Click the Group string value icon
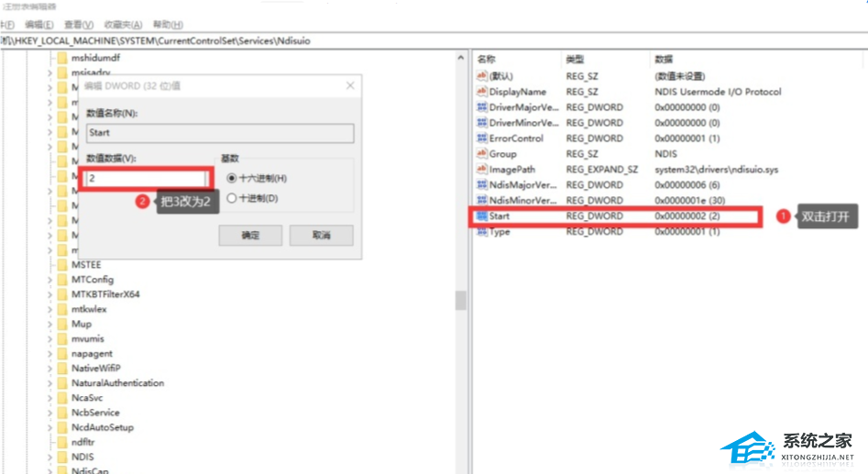Viewport: 868px width, 474px height. click(x=481, y=153)
